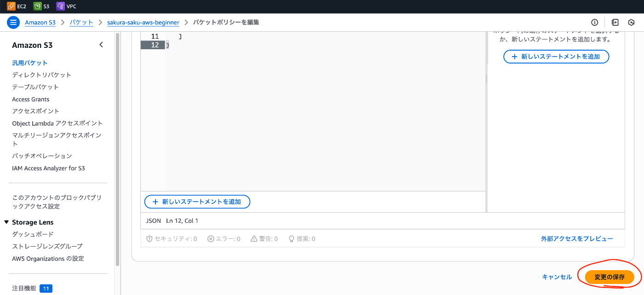Viewport: 644px width, 295px height.
Task: Toggle the hamburger navigation menu
Action: coord(13,22)
